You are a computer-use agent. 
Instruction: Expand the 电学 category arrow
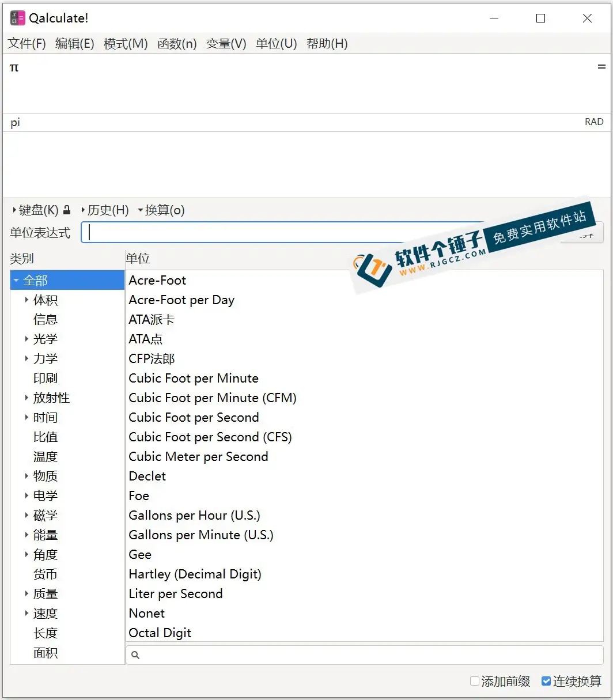click(x=27, y=495)
